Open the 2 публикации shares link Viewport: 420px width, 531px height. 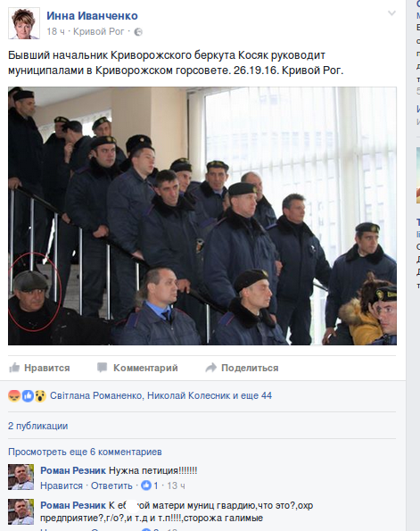38,426
